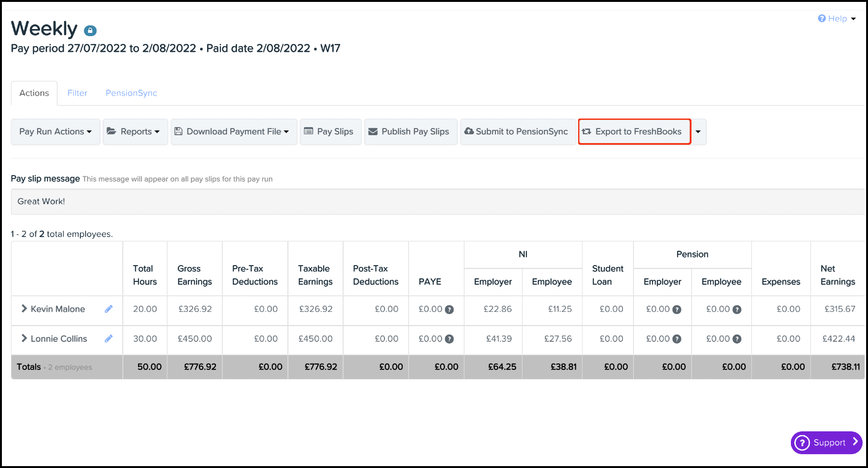The image size is (868, 468).
Task: Click PAYE info icon for Lonnie Collins
Action: click(449, 339)
